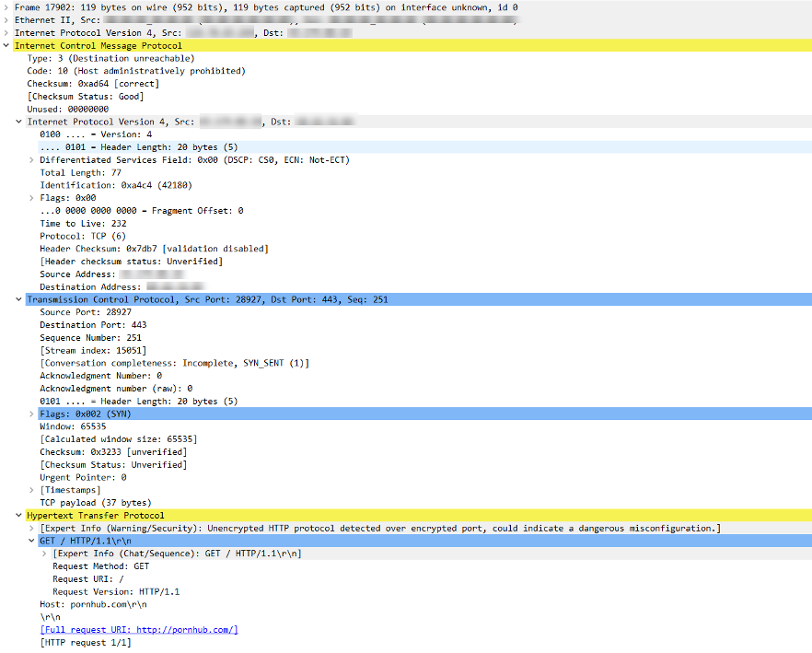
Task: Select Header checksum status: Unverified row
Action: (131, 262)
